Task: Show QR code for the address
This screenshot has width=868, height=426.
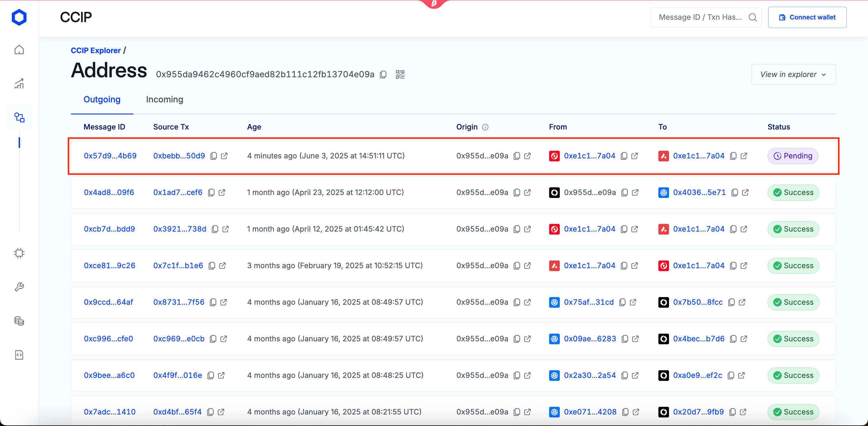Action: 400,74
